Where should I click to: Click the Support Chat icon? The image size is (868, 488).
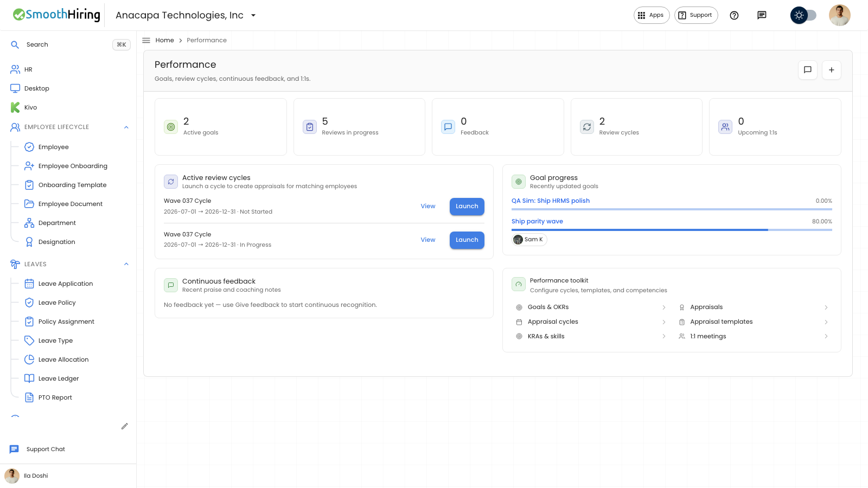coord(14,449)
